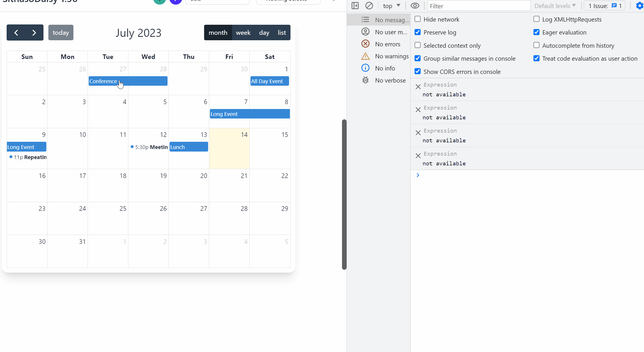The width and height of the screenshot is (644, 352).
Task: Disable the Preserve log checkbox
Action: tap(417, 32)
